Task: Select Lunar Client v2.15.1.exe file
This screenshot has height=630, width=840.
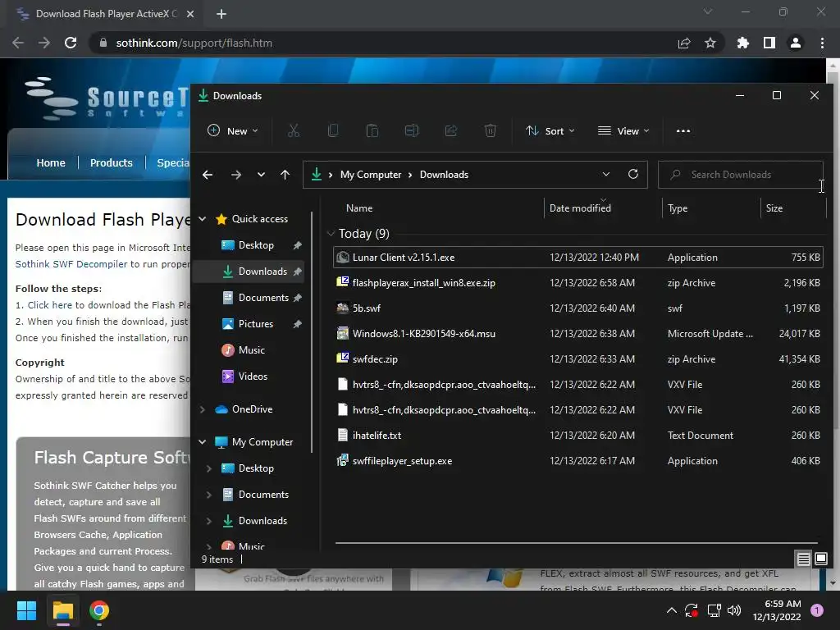Action: [578, 257]
